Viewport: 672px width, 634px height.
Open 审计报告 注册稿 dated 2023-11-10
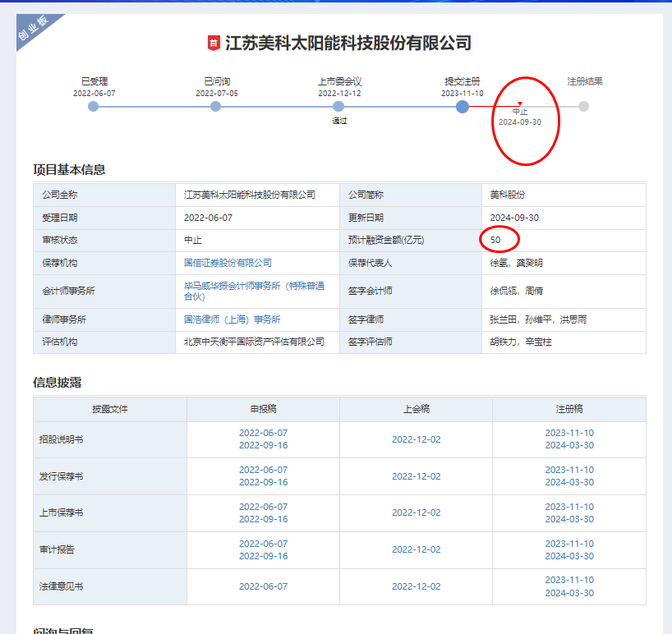569,544
